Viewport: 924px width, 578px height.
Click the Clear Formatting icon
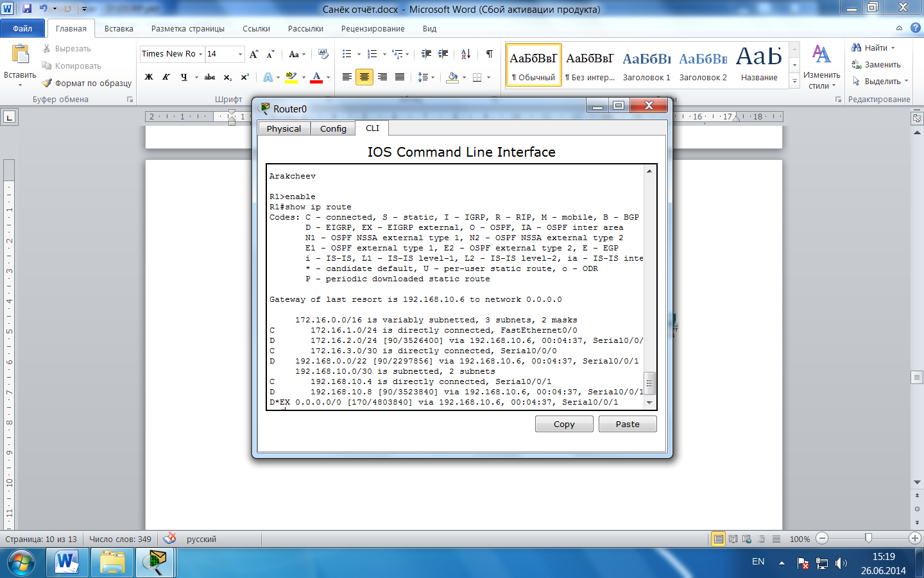pos(323,54)
